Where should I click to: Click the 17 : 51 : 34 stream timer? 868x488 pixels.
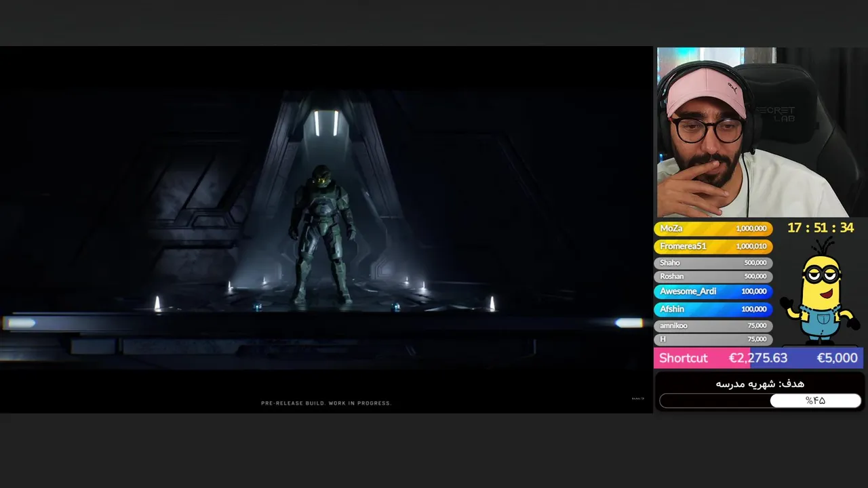click(820, 228)
